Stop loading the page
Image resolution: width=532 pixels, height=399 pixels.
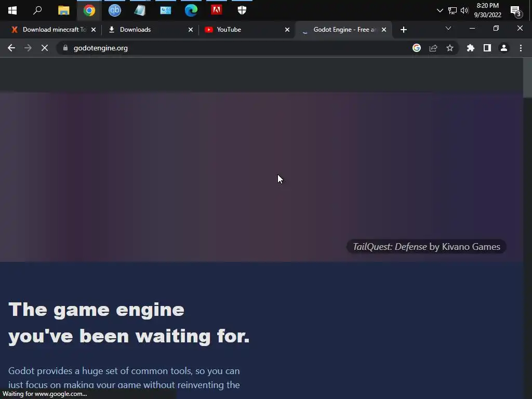pos(45,48)
